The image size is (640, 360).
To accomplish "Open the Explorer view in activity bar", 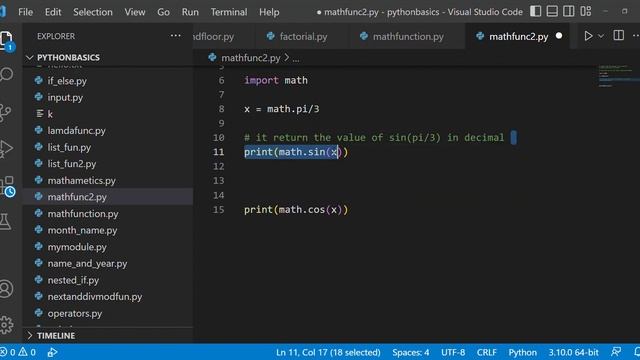I will 6,40.
